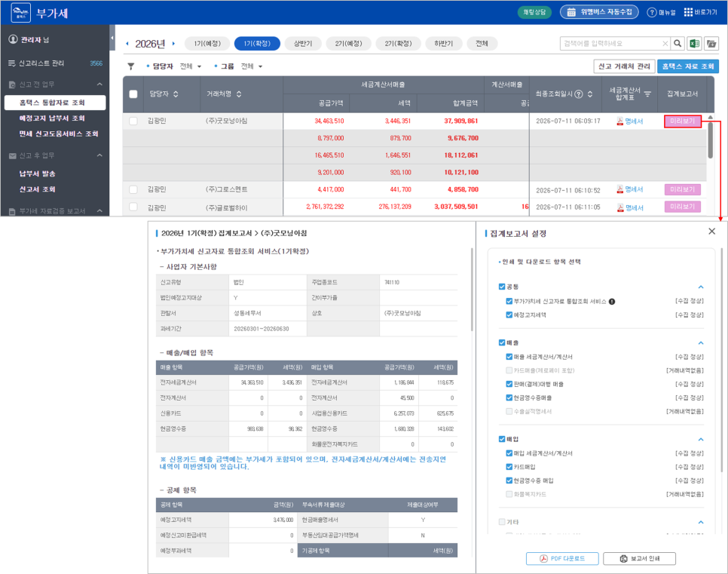Sort by 담당자 column arrows

176,94
